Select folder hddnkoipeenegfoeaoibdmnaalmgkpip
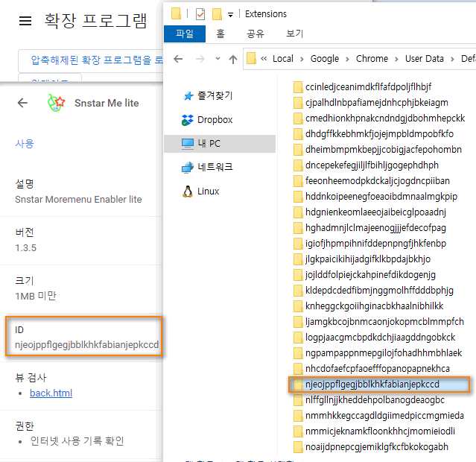 (x=375, y=197)
